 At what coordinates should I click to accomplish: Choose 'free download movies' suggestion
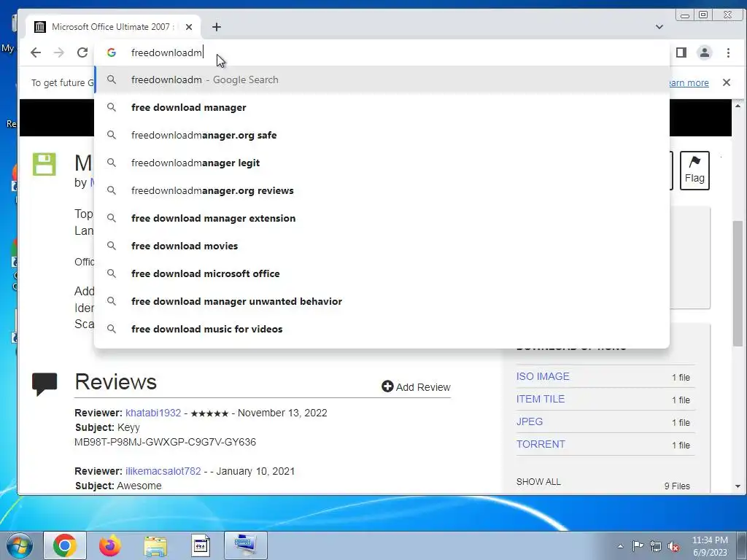click(x=382, y=246)
